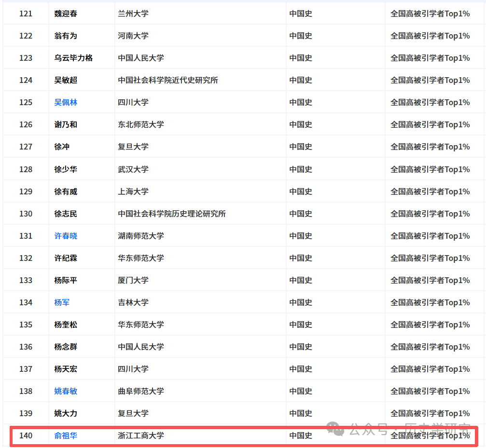Click the 杨军 name link
This screenshot has width=486, height=448.
pyautogui.click(x=62, y=302)
